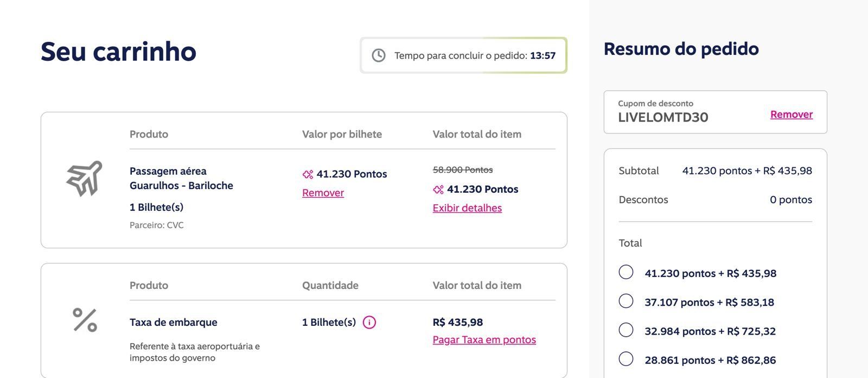Click the Subtotal amount in order summary
The width and height of the screenshot is (868, 378).
[x=747, y=171]
